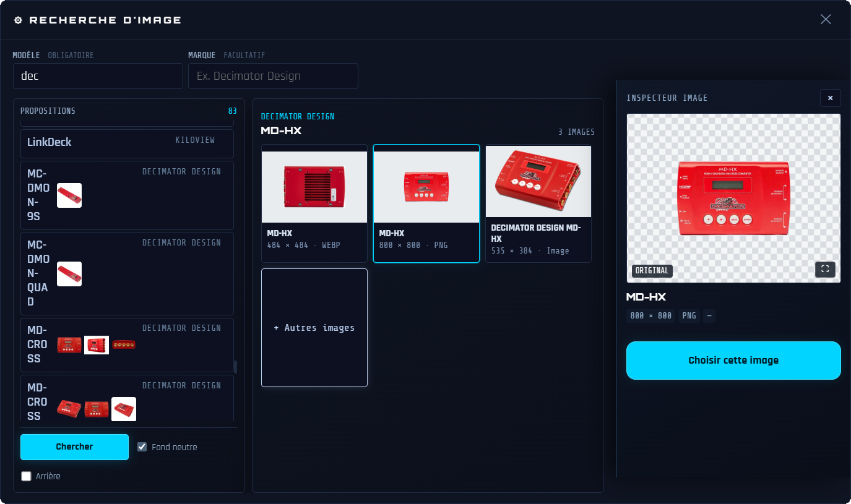Click the 800 × 800 tag in inspector

click(x=650, y=315)
